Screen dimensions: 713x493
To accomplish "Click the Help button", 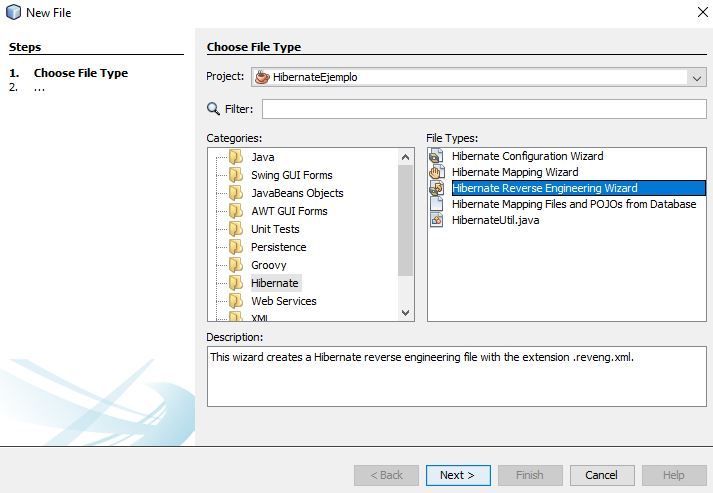I will click(674, 475).
